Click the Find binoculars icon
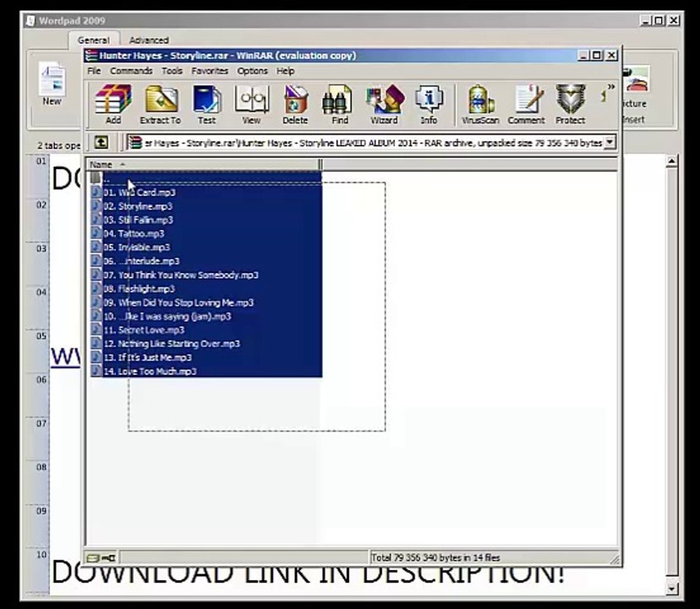The image size is (700, 609). click(337, 99)
